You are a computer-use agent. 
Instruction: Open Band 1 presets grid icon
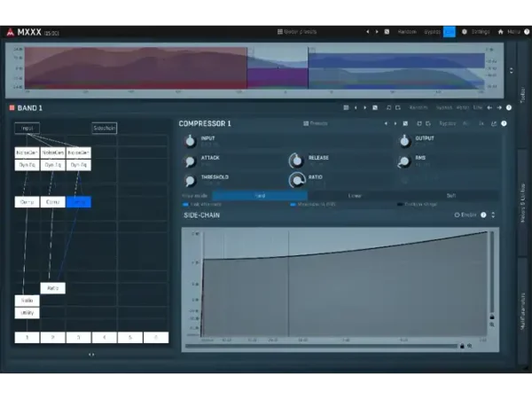[346, 107]
